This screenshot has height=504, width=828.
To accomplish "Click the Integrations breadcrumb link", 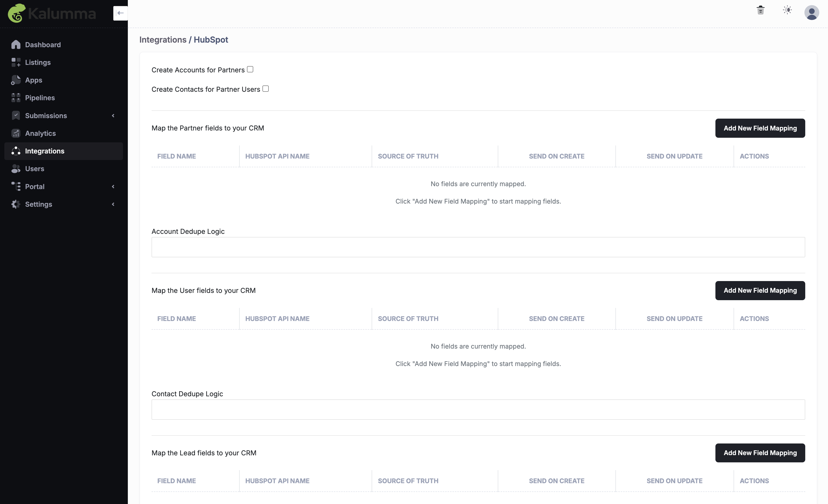I will coord(163,40).
